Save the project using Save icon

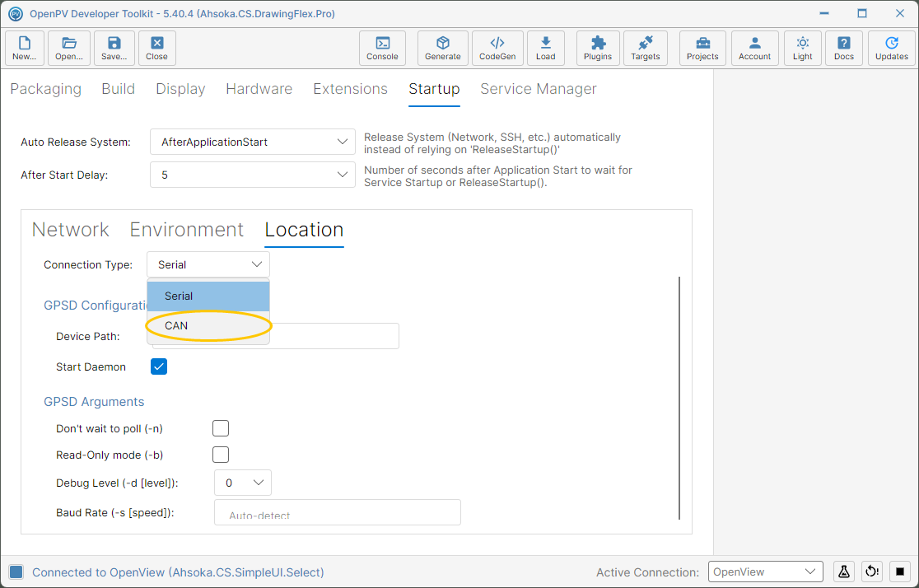click(x=114, y=48)
